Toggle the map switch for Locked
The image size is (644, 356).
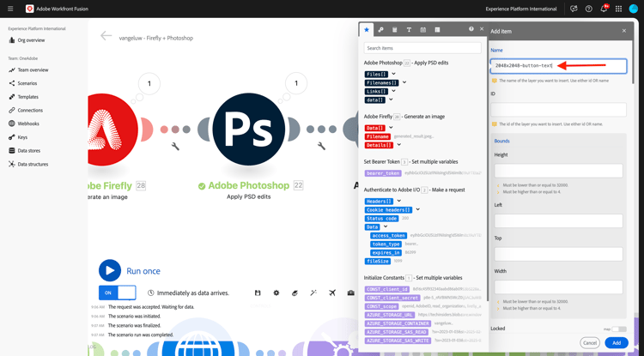(x=619, y=329)
